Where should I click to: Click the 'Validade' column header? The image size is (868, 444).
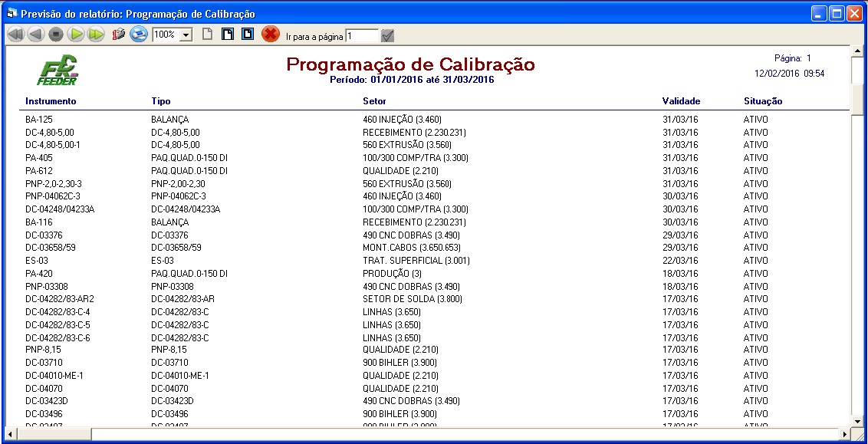click(x=681, y=101)
